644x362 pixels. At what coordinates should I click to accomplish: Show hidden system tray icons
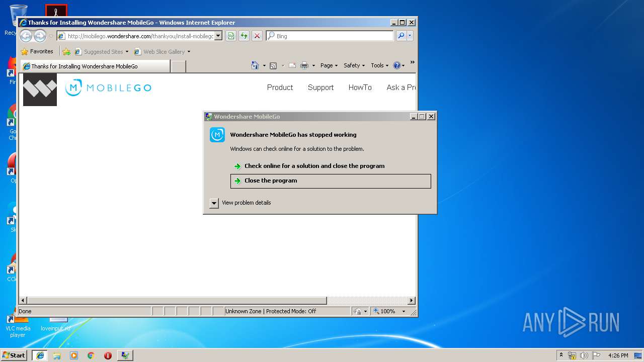(561, 355)
